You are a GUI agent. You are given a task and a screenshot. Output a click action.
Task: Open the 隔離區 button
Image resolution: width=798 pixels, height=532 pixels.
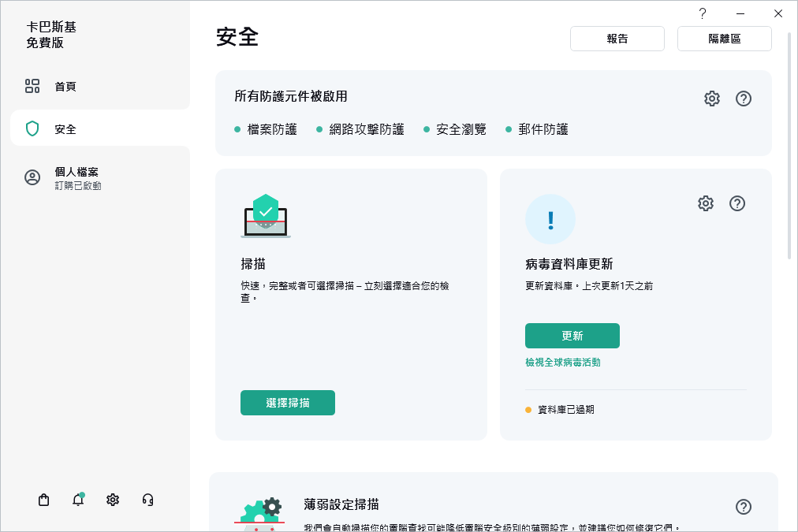(x=725, y=39)
